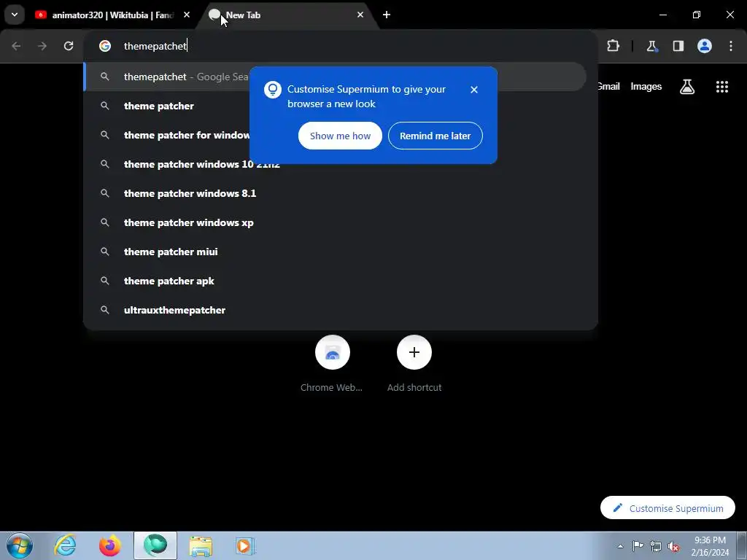Viewport: 747px width, 560px height.
Task: Toggle the side panel icon
Action: point(678,46)
